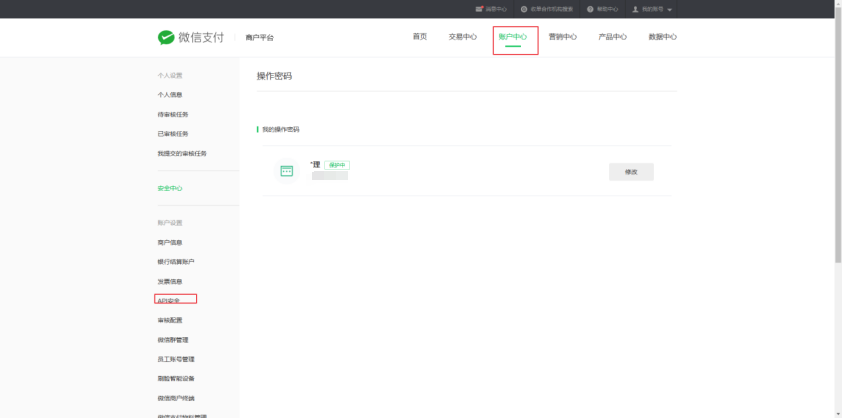Open the 首页 tab

pyautogui.click(x=420, y=37)
